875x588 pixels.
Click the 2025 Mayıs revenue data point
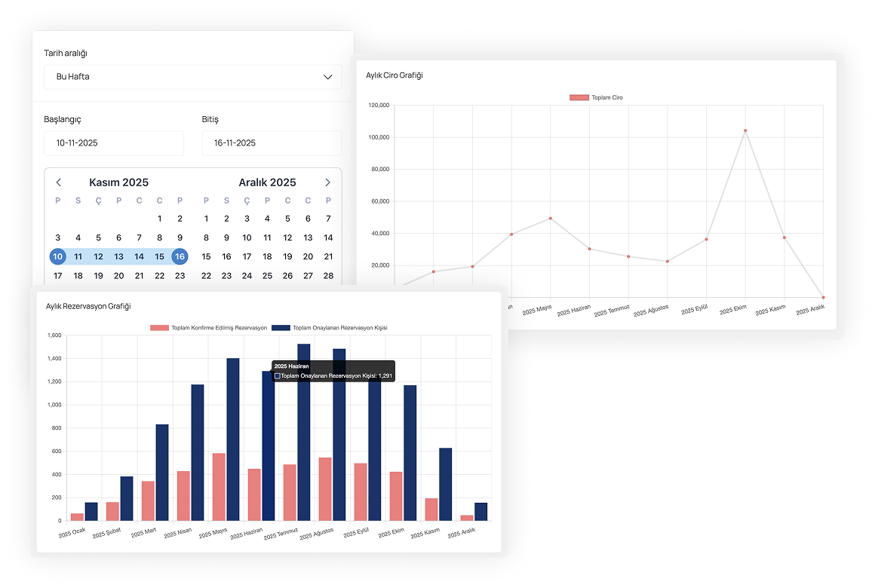click(x=551, y=219)
